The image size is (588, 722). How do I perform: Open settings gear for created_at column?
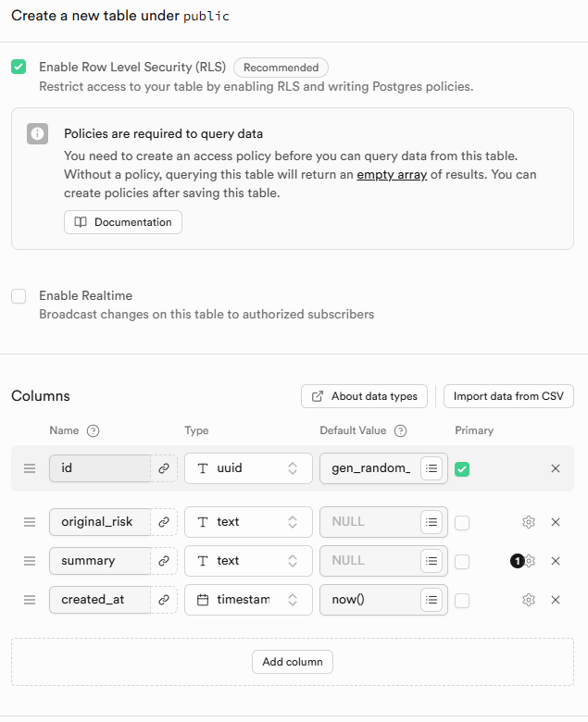tap(529, 600)
